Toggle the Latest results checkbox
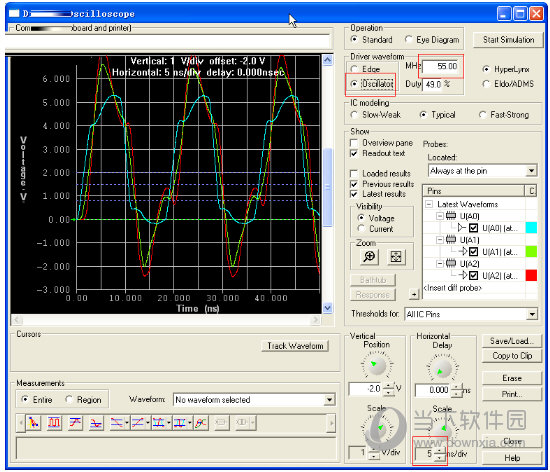 [354, 194]
